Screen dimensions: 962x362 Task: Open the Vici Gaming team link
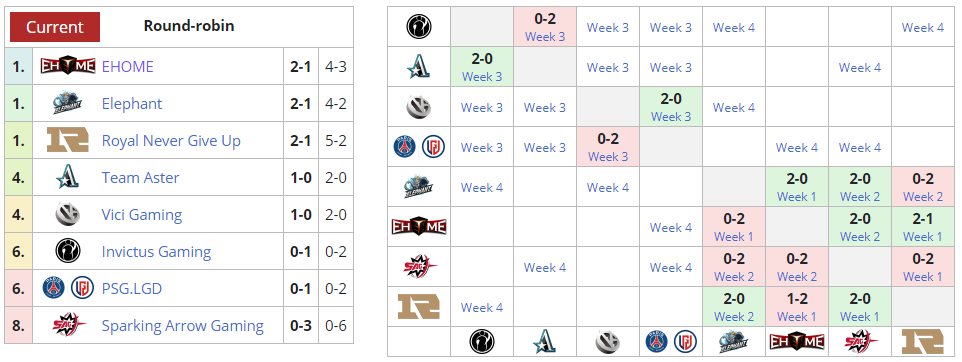pyautogui.click(x=142, y=215)
